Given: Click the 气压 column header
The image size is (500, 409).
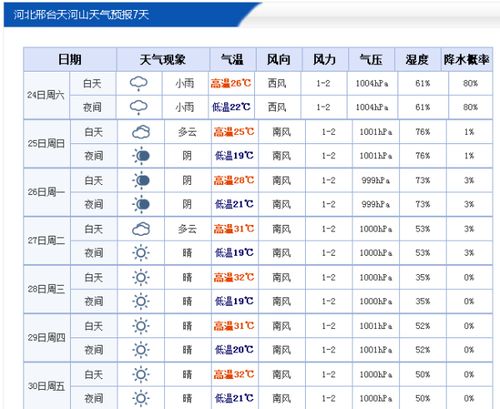Looking at the screenshot, I should 371,60.
